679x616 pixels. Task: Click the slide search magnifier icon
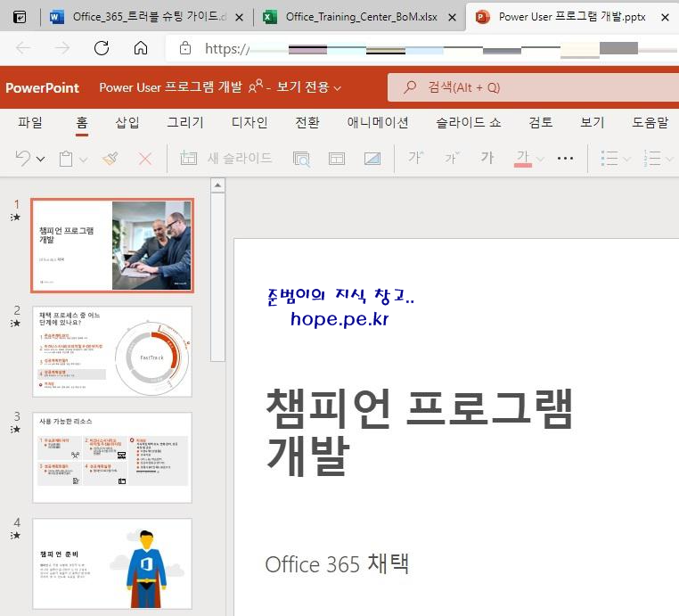pyautogui.click(x=301, y=159)
